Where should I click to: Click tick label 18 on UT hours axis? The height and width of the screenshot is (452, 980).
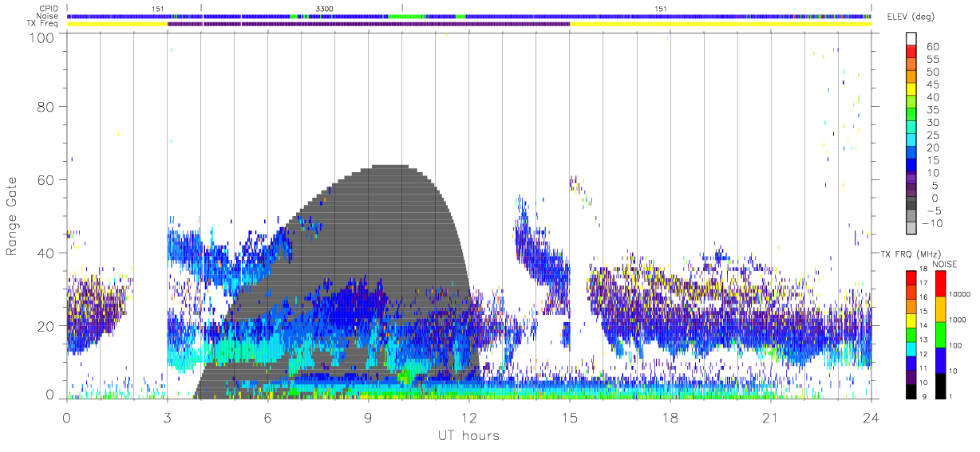(x=670, y=417)
